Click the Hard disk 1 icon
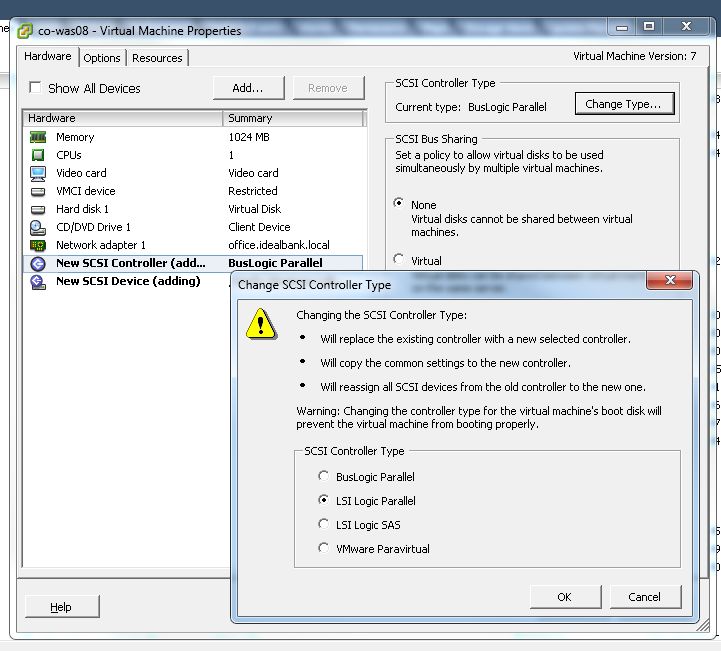 click(38, 210)
